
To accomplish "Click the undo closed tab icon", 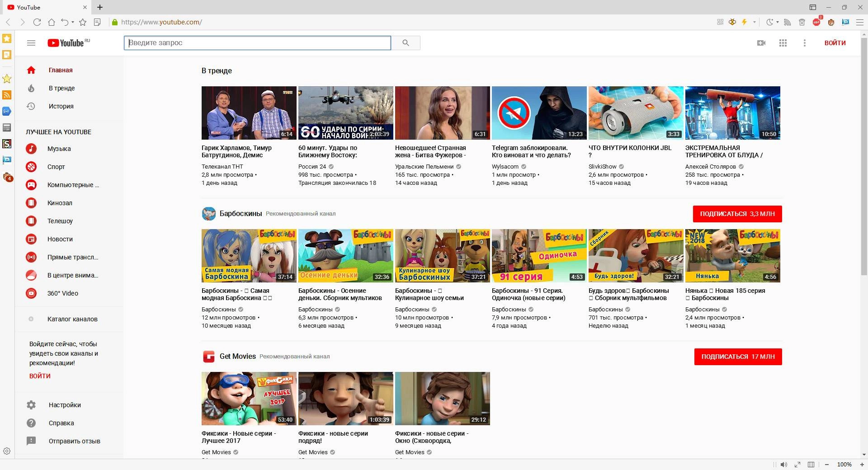I will click(x=65, y=22).
